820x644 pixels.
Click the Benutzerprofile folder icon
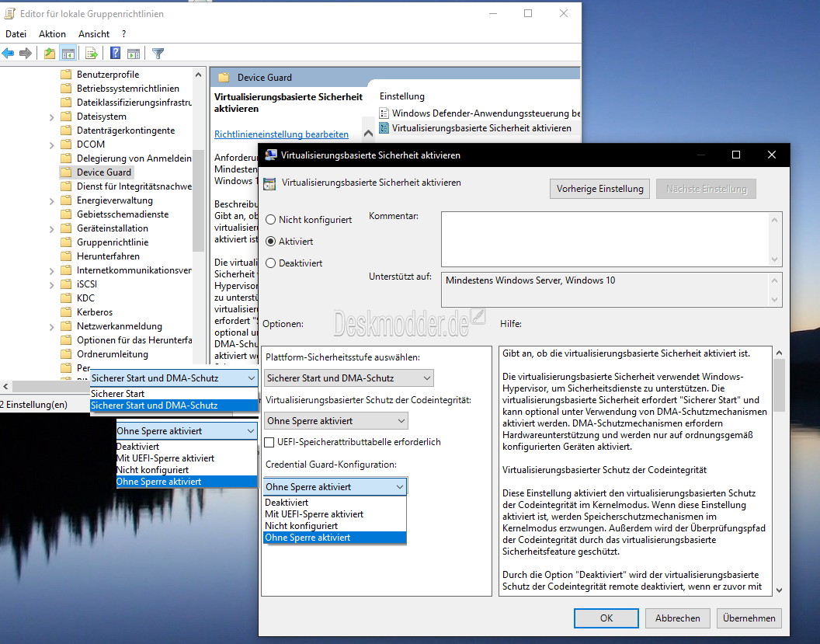coord(66,75)
